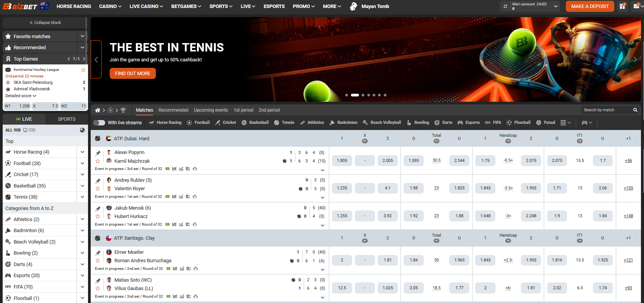Open the podium icon for Mensik match
Screen dimensions: 644x303
click(x=195, y=224)
